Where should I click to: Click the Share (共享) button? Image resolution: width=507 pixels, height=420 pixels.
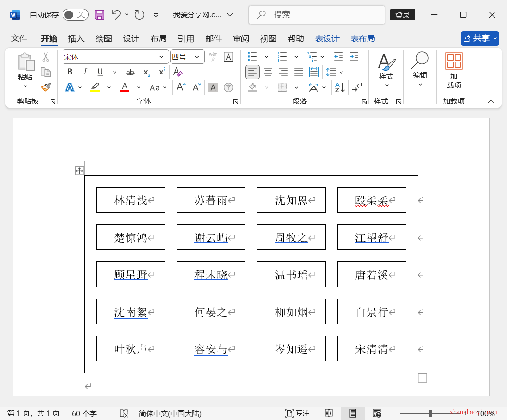pyautogui.click(x=480, y=38)
